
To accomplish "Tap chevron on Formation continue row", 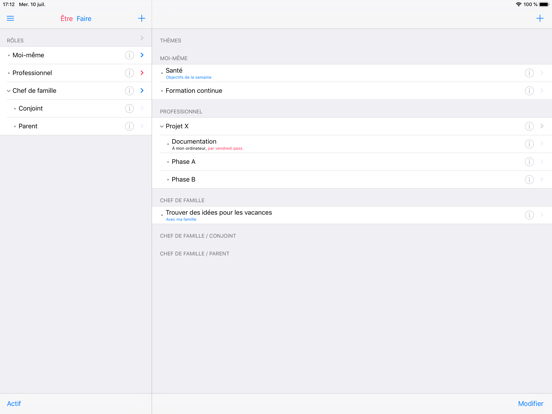I will pos(542,91).
